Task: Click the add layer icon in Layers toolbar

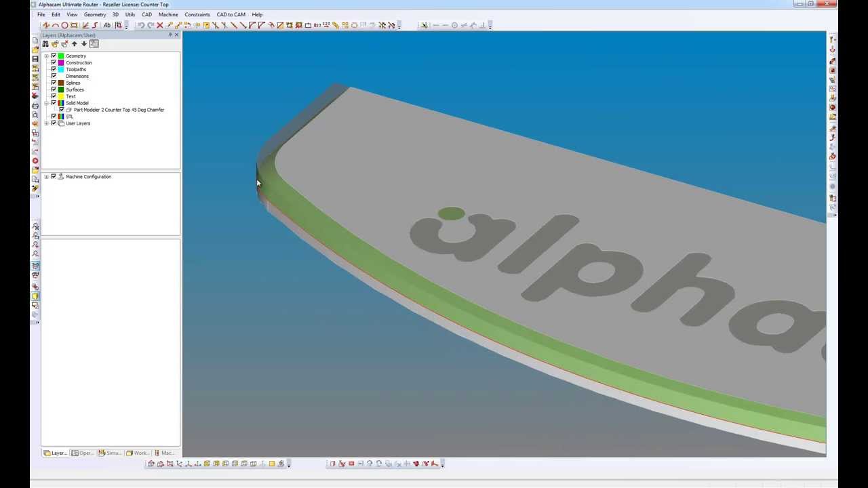Action: tap(55, 44)
